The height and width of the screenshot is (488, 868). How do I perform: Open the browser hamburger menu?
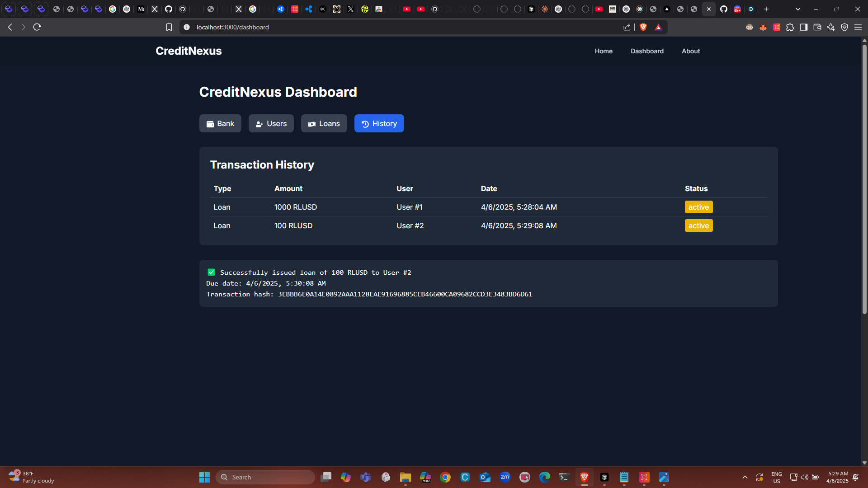tap(858, 27)
